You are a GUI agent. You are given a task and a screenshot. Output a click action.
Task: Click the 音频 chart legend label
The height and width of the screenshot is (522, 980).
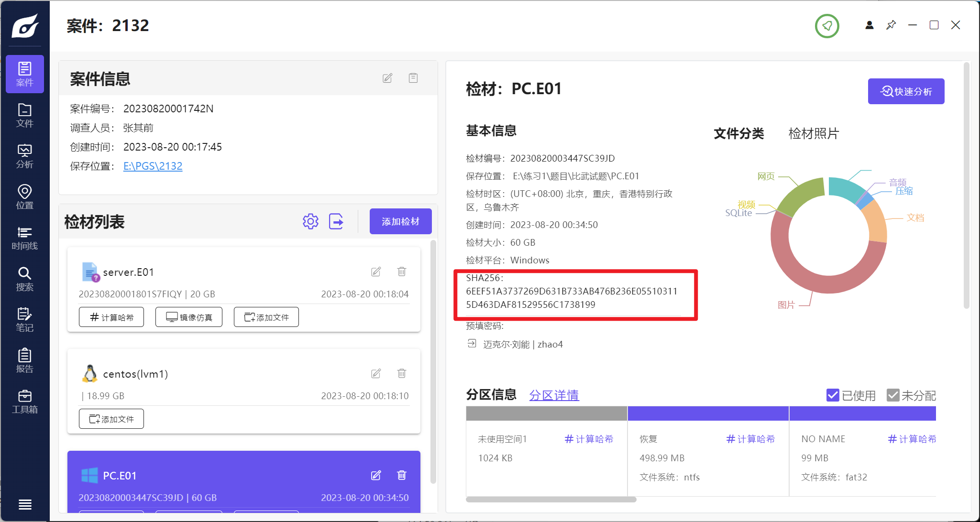tap(898, 182)
